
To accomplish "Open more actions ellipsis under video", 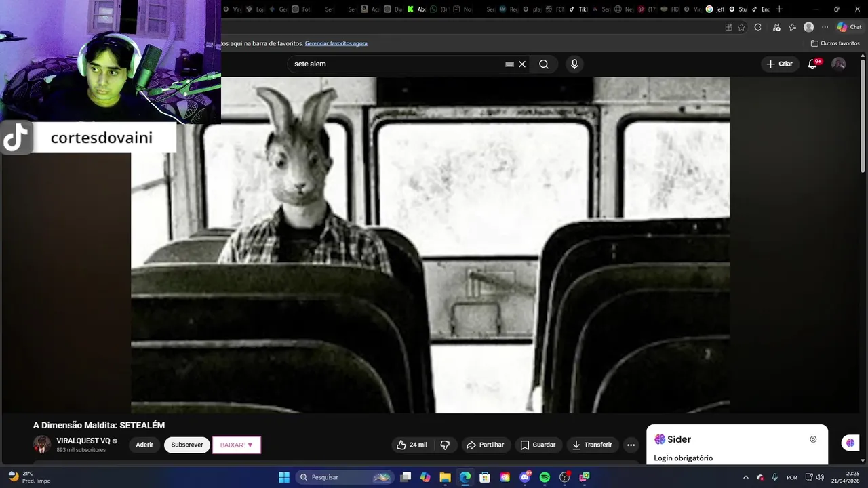I will coord(631,445).
